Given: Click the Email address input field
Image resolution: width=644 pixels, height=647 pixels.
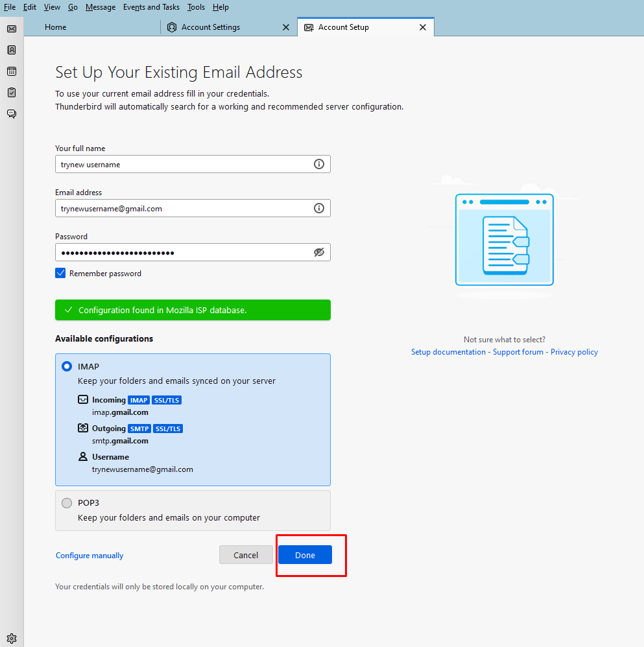Looking at the screenshot, I should pos(182,208).
